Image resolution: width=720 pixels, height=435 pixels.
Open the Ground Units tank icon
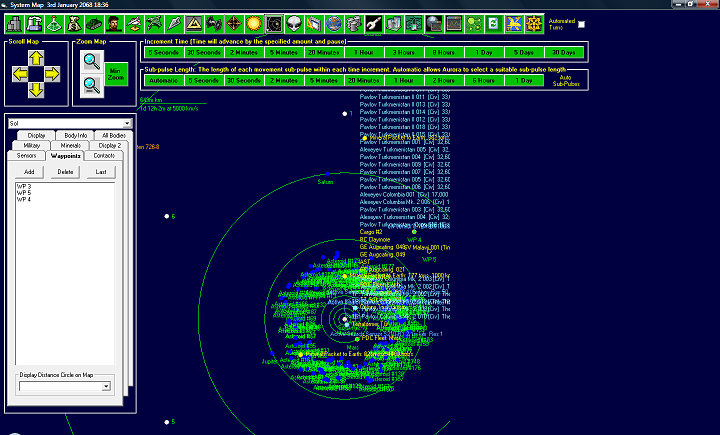click(94, 24)
